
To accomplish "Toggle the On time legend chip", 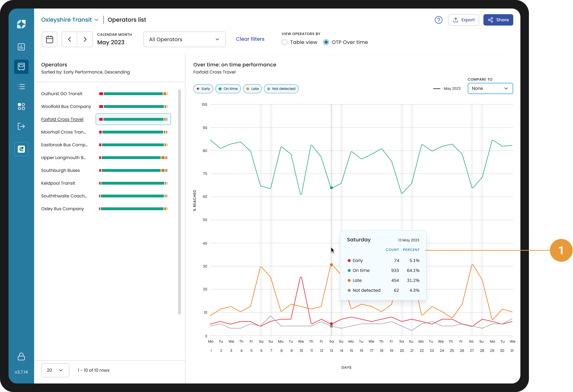I will coord(228,89).
